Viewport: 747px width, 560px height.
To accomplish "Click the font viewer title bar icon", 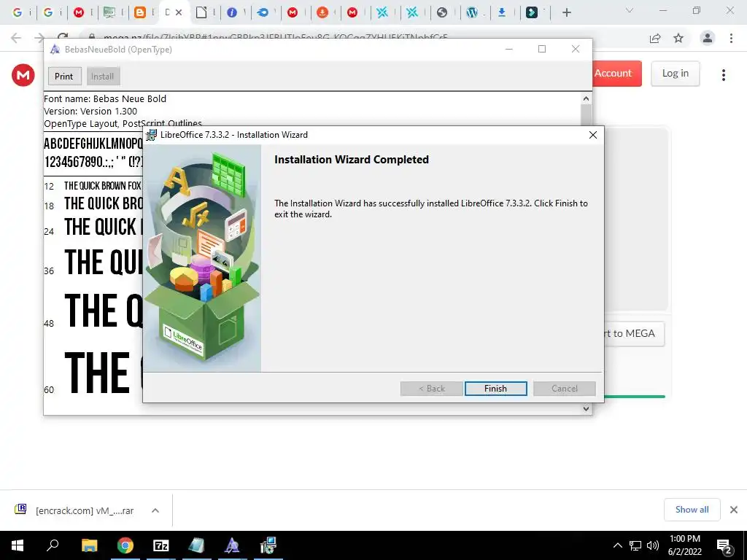I will [x=55, y=50].
